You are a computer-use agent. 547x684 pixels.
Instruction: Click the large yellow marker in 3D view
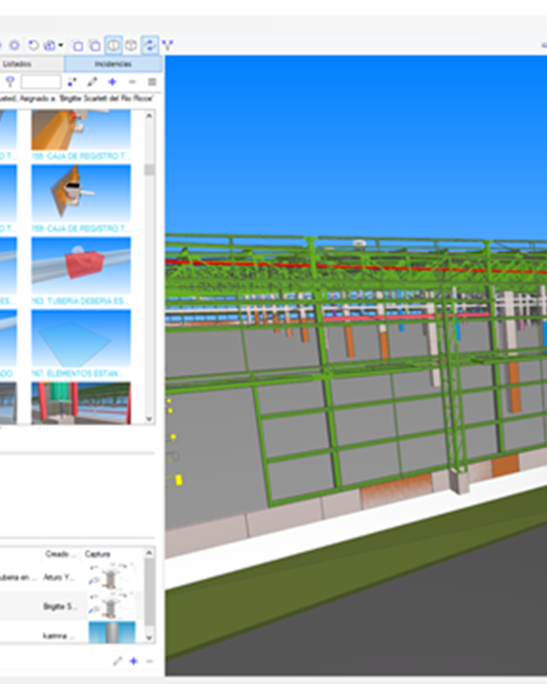pyautogui.click(x=178, y=480)
